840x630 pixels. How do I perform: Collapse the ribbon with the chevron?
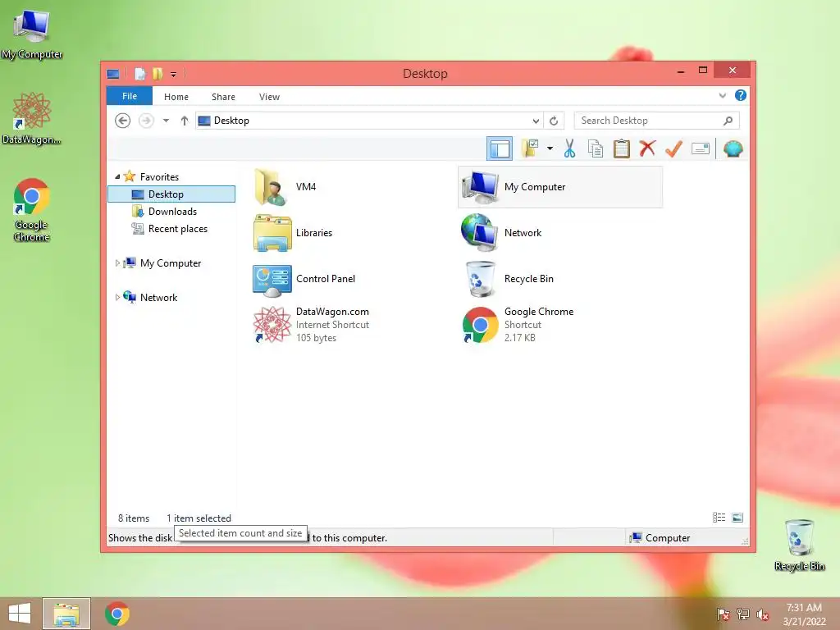point(722,95)
